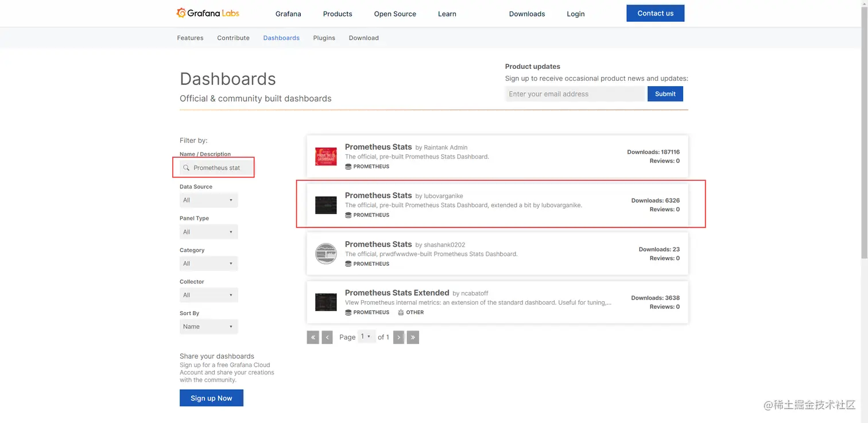The height and width of the screenshot is (423, 868).
Task: Click the PROMETHEUS tag in Raintank Admin's card
Action: pyautogui.click(x=371, y=166)
